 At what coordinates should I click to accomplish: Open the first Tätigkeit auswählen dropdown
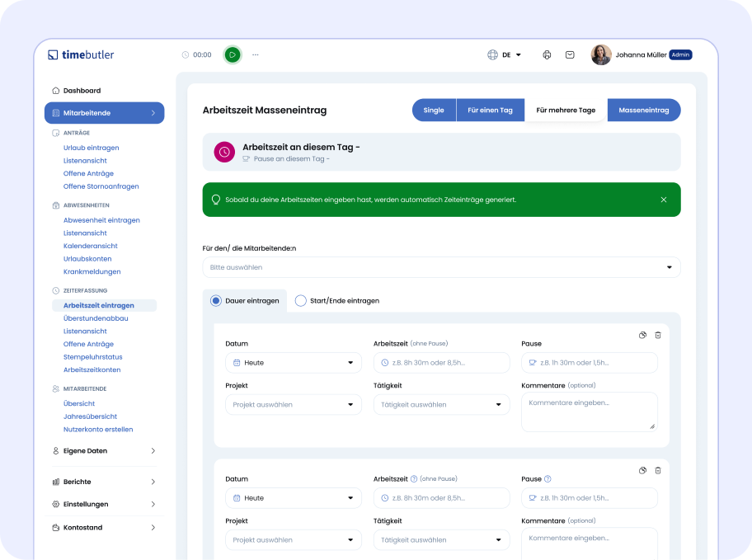click(441, 405)
